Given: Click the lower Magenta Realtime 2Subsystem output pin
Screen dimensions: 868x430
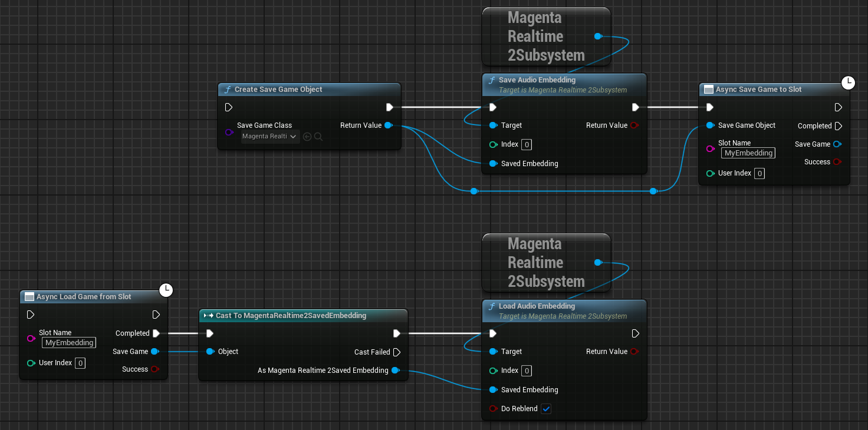Looking at the screenshot, I should coord(598,263).
